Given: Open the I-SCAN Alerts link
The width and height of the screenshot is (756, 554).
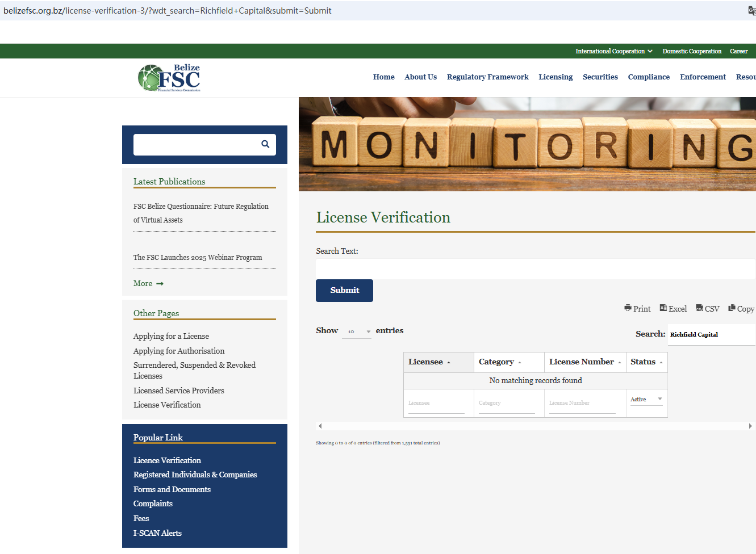Looking at the screenshot, I should tap(157, 533).
